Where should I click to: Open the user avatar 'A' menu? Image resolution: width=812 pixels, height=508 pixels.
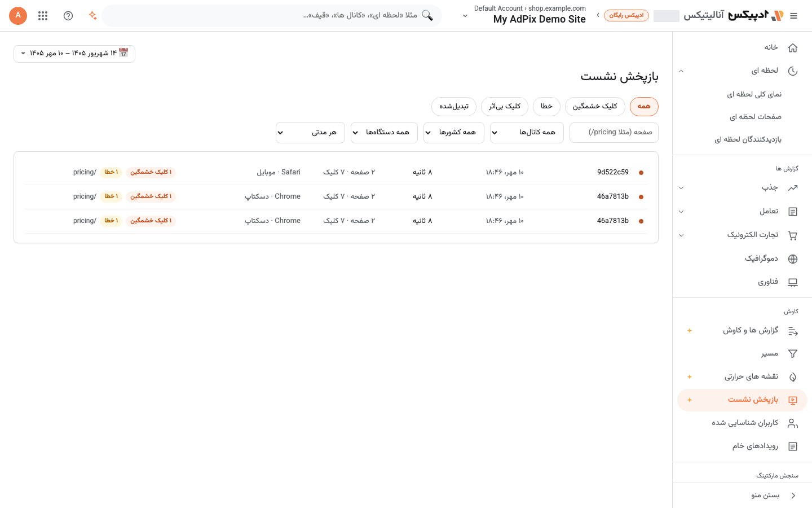click(18, 16)
